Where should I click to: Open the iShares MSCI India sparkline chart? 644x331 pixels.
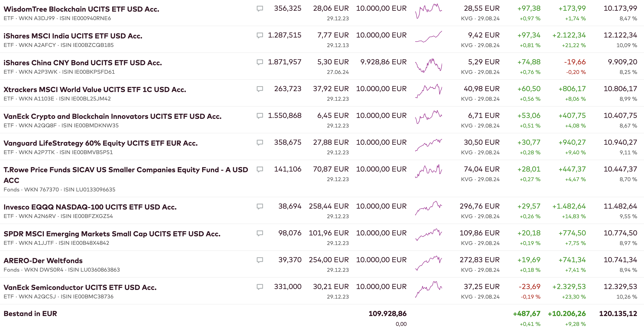(429, 37)
